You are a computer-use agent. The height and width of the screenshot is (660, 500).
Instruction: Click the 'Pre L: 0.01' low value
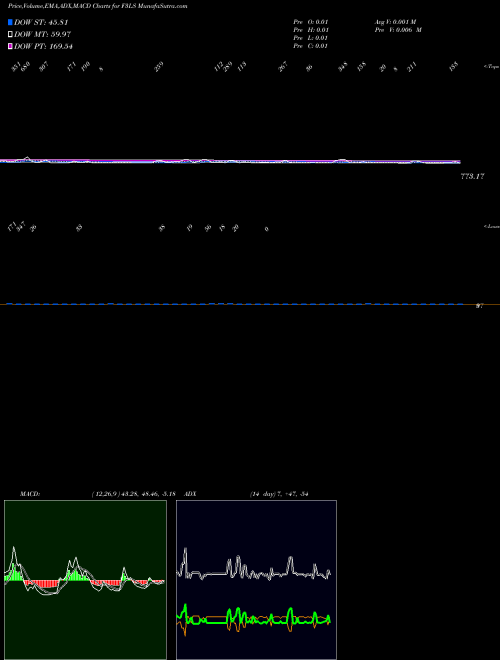[x=311, y=38]
